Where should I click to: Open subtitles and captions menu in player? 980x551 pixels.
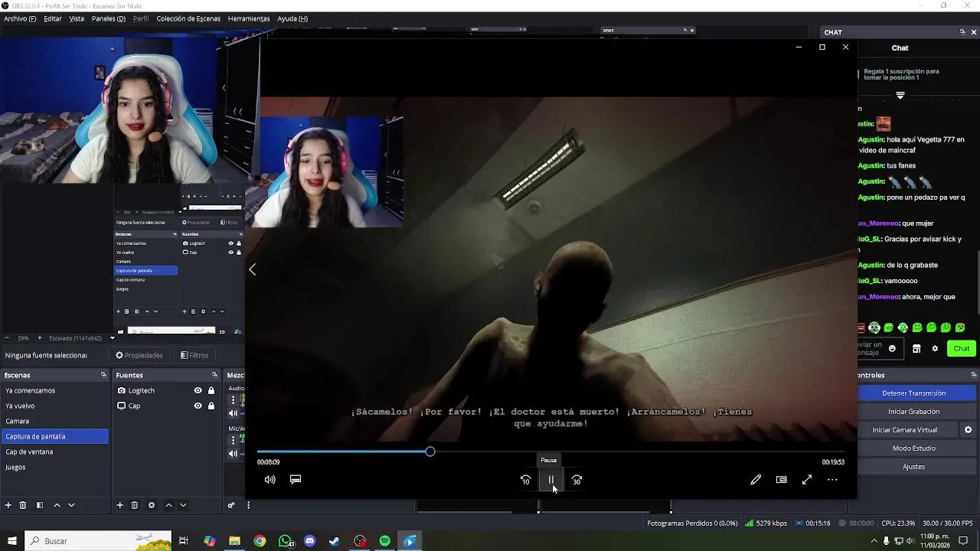296,480
